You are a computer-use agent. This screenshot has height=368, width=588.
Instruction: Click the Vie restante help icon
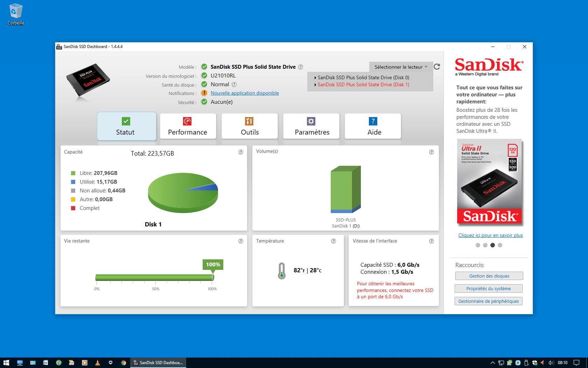point(241,241)
